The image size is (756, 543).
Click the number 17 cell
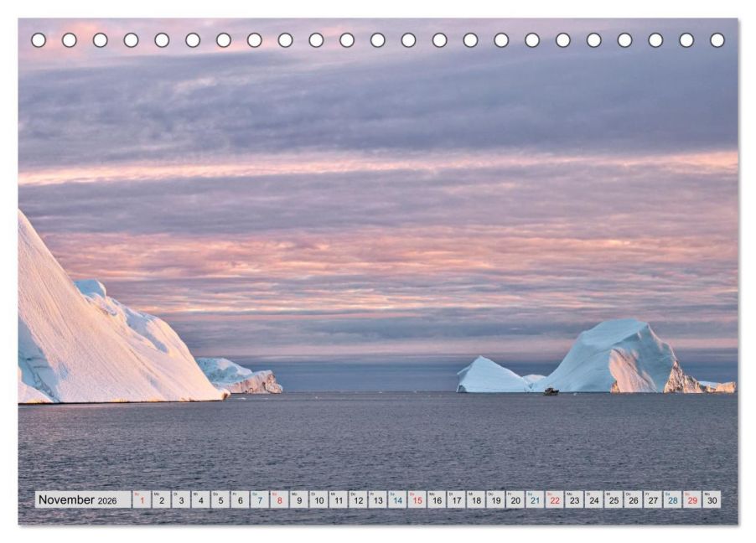click(457, 499)
